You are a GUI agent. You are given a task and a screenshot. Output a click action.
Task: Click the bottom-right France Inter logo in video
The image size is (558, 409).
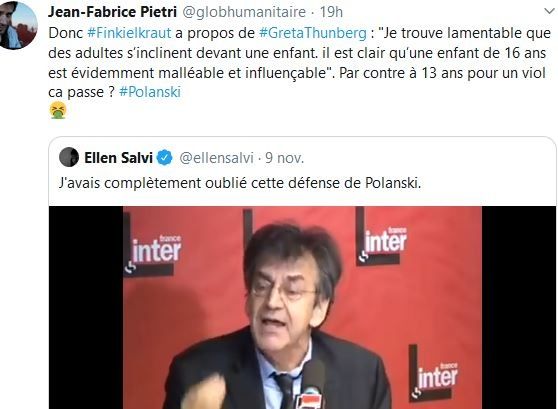point(433,374)
